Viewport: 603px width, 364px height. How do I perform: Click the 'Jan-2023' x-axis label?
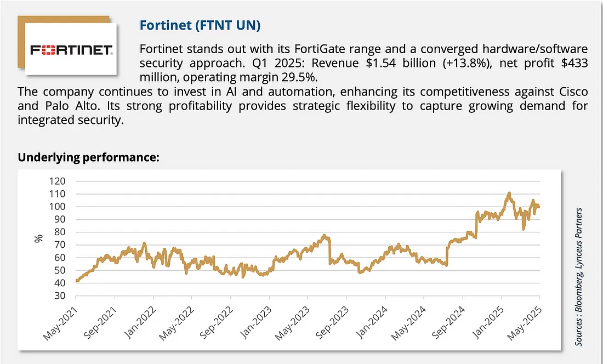coord(257,322)
